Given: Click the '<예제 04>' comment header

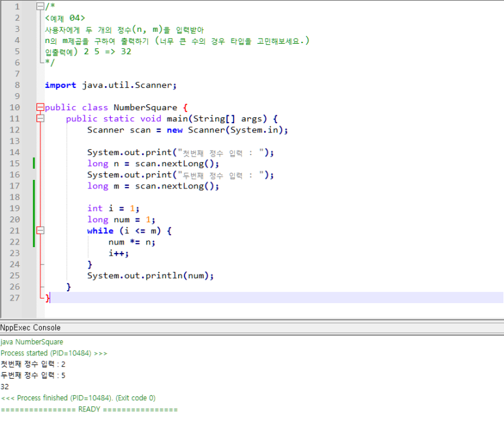Looking at the screenshot, I should coord(65,18).
